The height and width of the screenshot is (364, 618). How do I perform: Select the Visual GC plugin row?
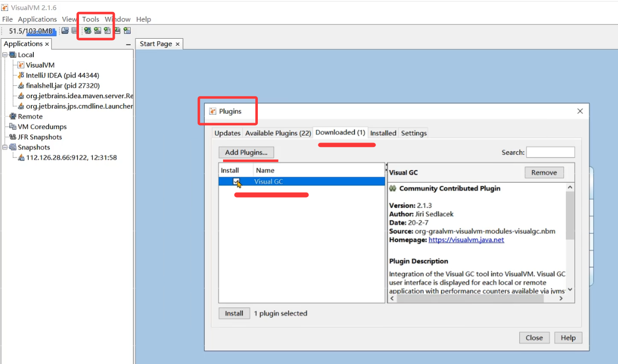[302, 182]
